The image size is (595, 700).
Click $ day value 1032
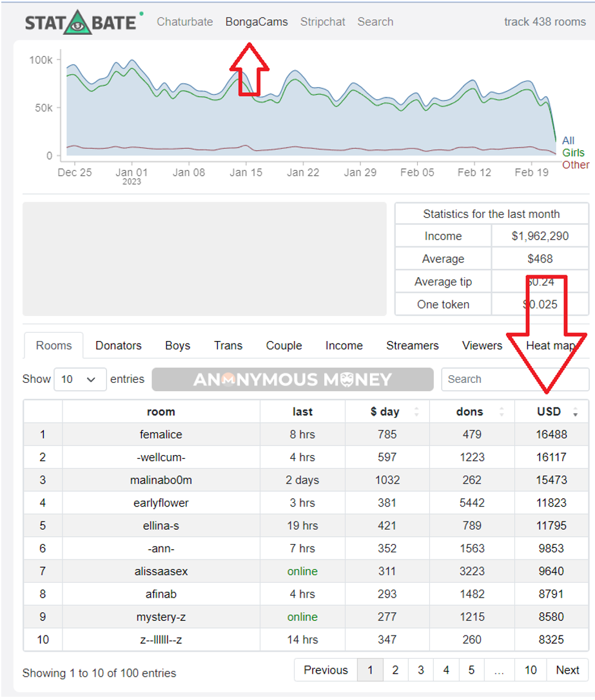[x=387, y=480]
